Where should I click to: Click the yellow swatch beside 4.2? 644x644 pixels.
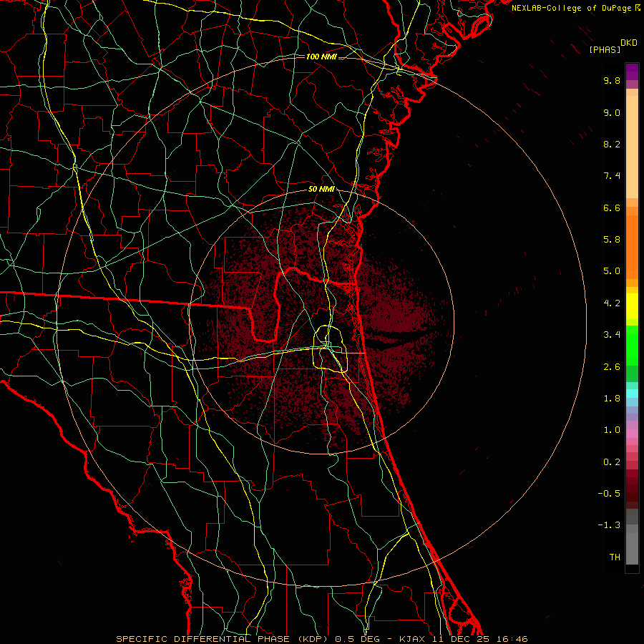click(x=632, y=303)
